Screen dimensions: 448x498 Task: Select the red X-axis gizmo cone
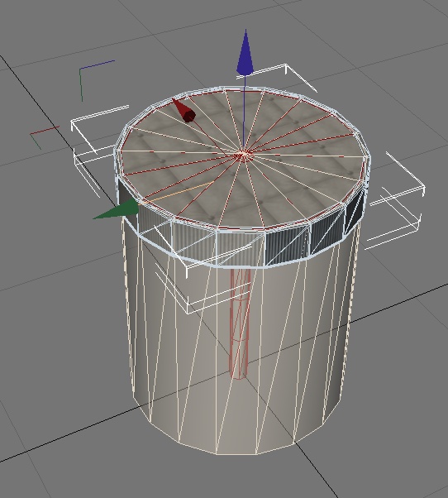click(184, 111)
